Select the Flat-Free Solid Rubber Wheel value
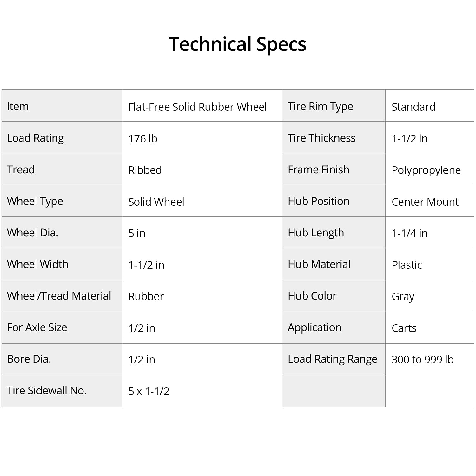476x476 pixels. coord(197,107)
